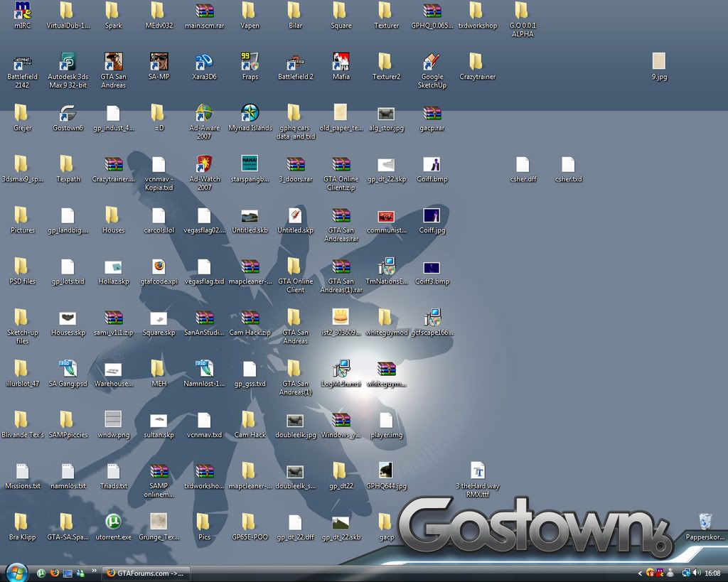Expand the quick launch overflow chevron
Screen dimensions: 728x582
click(x=94, y=569)
